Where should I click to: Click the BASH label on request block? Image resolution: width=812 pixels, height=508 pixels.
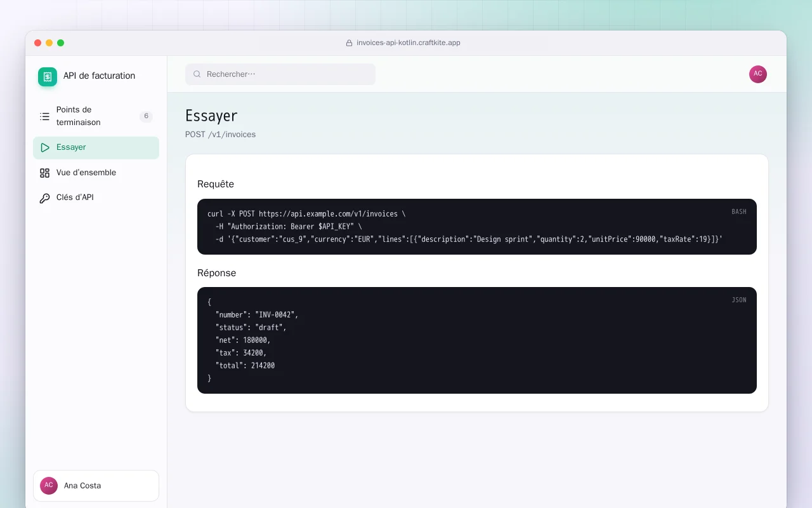coord(739,212)
